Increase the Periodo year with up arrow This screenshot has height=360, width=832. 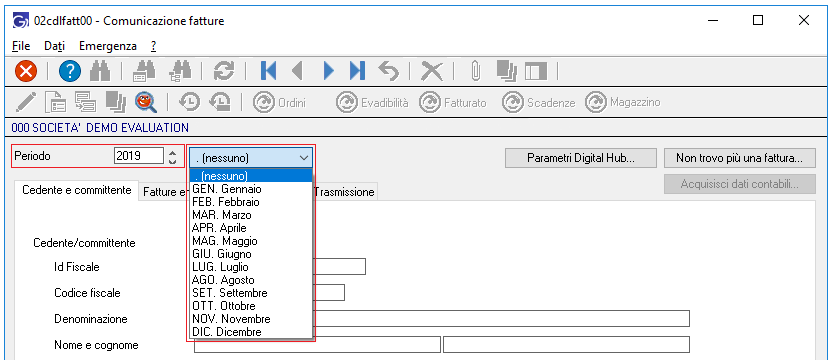tap(172, 152)
